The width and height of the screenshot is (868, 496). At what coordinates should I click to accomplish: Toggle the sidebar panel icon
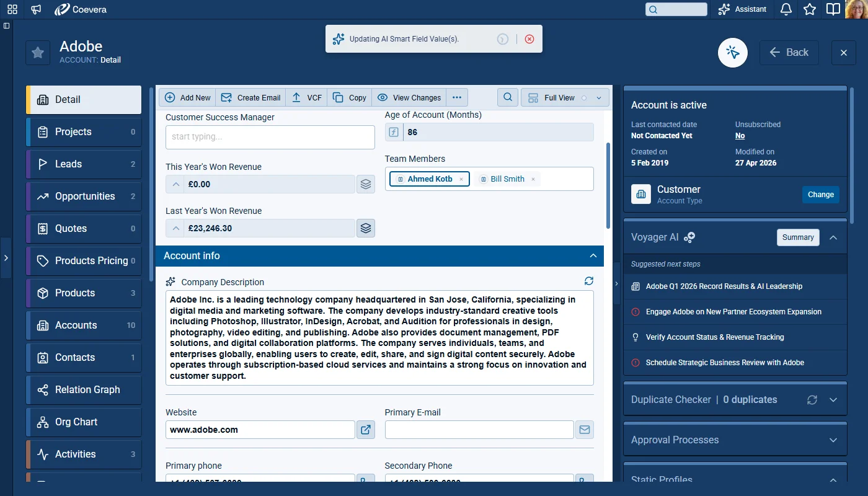click(x=6, y=26)
